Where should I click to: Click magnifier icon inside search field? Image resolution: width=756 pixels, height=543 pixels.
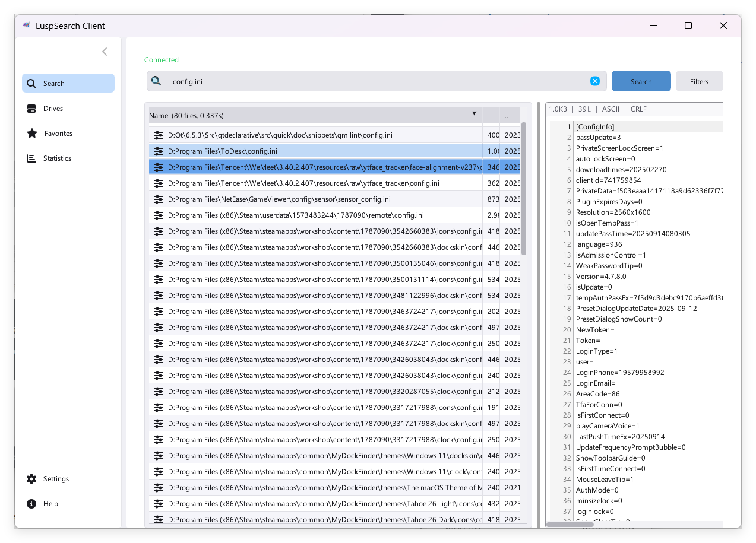[156, 81]
